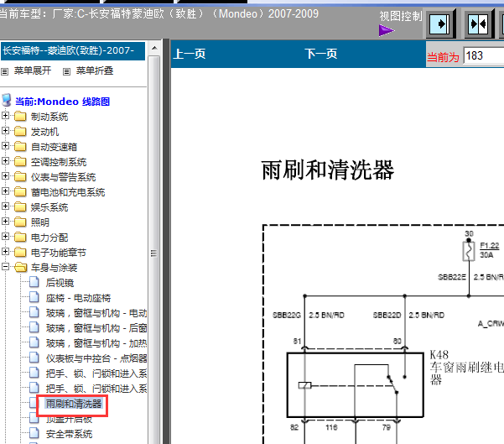Click the F1.22 30A fuse label
504x444 pixels.
click(x=489, y=250)
